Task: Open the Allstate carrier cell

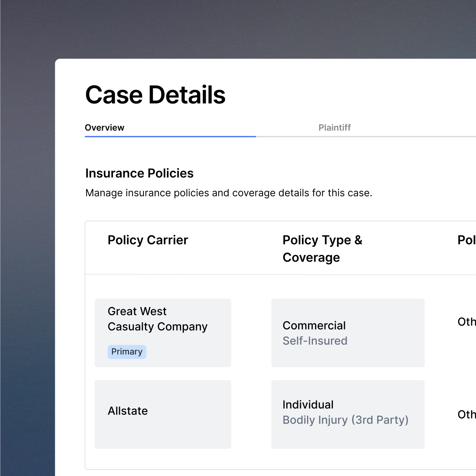Action: click(128, 411)
